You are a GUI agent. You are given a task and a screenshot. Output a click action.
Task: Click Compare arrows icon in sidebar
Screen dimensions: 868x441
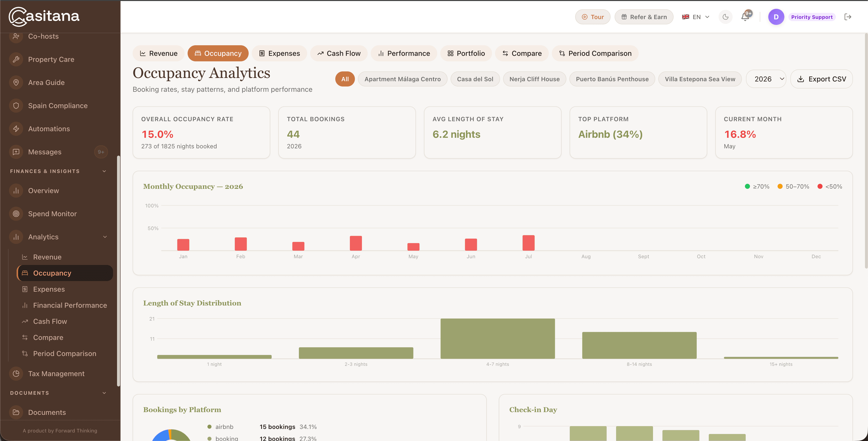pos(25,337)
